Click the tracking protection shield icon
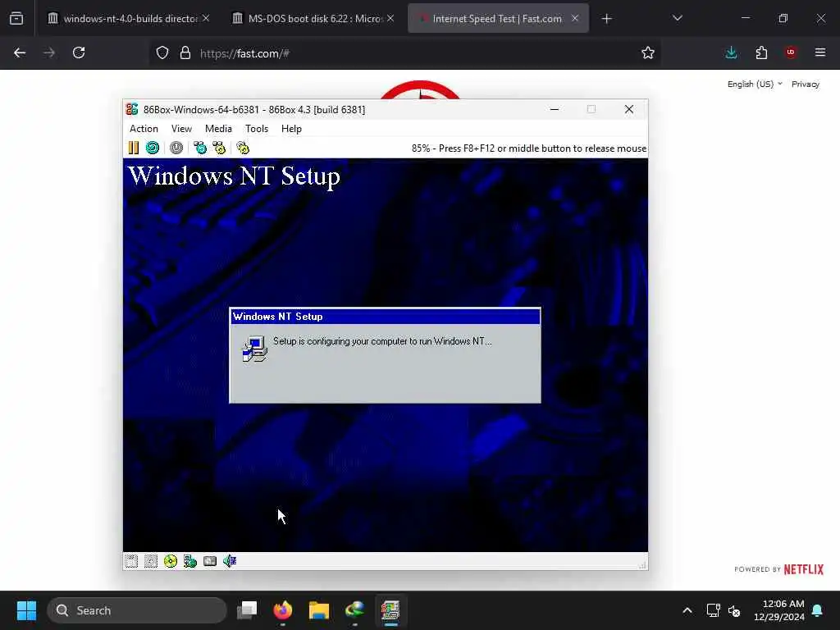The height and width of the screenshot is (630, 840). (162, 52)
